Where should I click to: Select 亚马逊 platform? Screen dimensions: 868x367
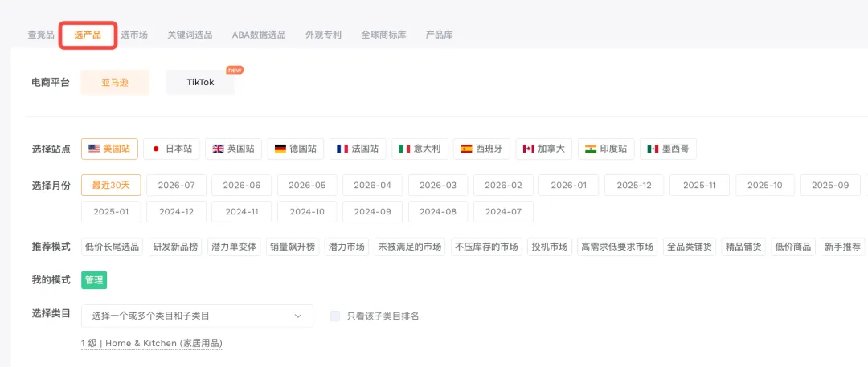(115, 83)
